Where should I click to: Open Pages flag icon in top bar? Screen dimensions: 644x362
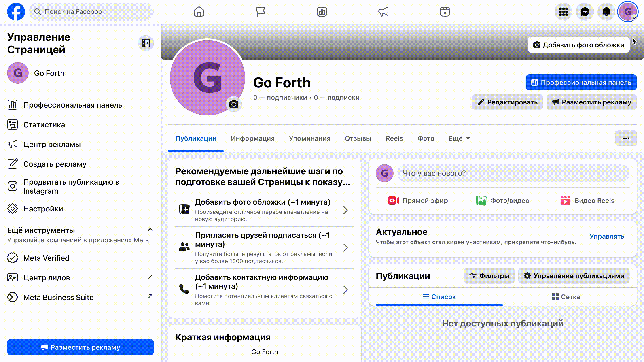click(x=260, y=12)
